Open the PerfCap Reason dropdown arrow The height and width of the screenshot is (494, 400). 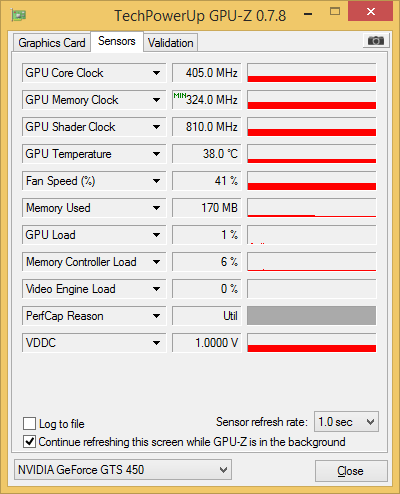point(156,316)
